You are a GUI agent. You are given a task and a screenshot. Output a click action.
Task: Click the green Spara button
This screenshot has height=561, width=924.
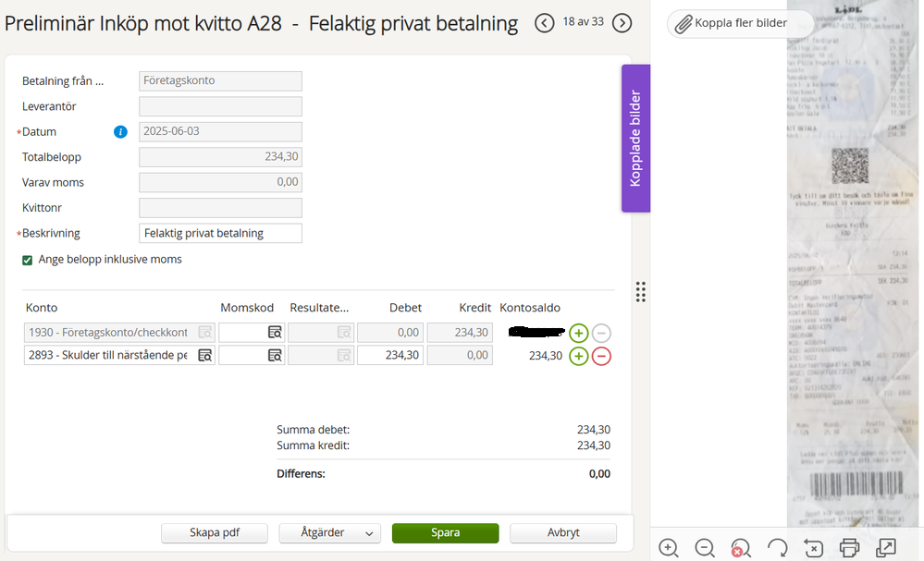tap(445, 532)
